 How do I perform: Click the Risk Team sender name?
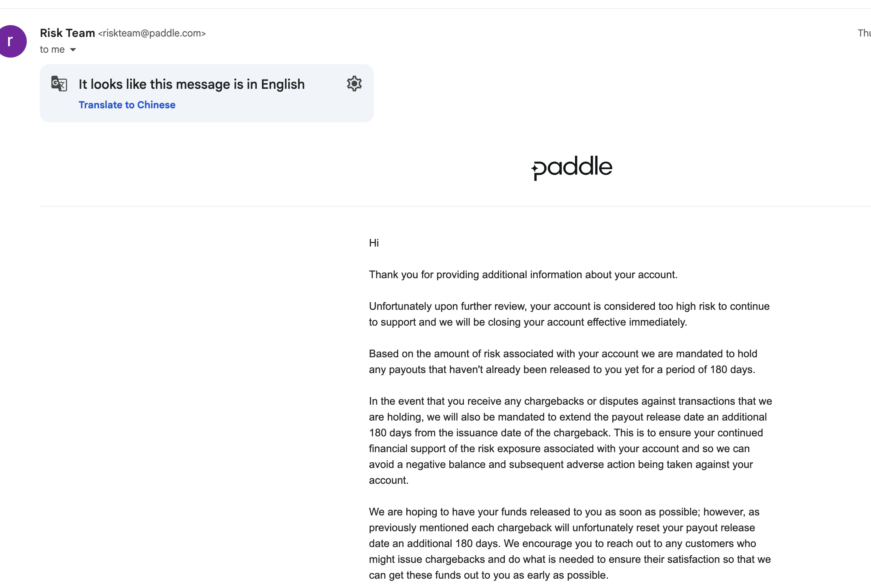click(67, 33)
